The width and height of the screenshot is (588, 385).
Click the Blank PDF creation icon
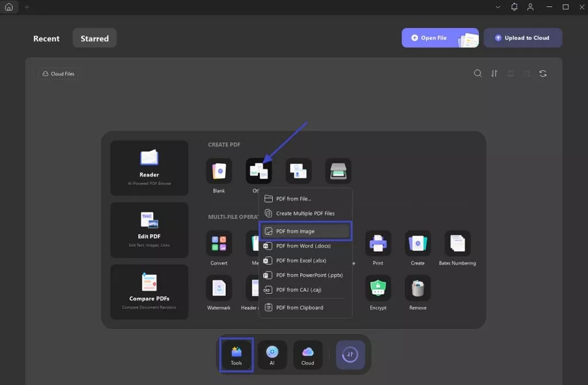coord(219,171)
